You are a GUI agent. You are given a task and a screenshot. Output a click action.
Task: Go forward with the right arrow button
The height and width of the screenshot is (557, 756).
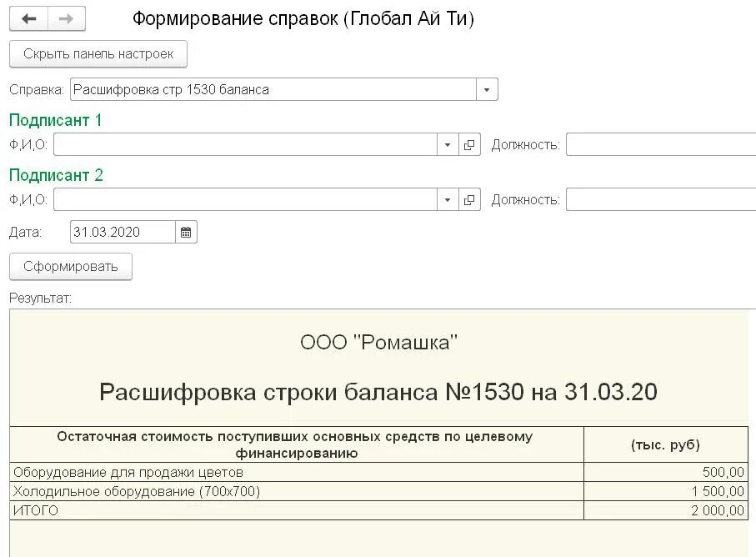67,19
